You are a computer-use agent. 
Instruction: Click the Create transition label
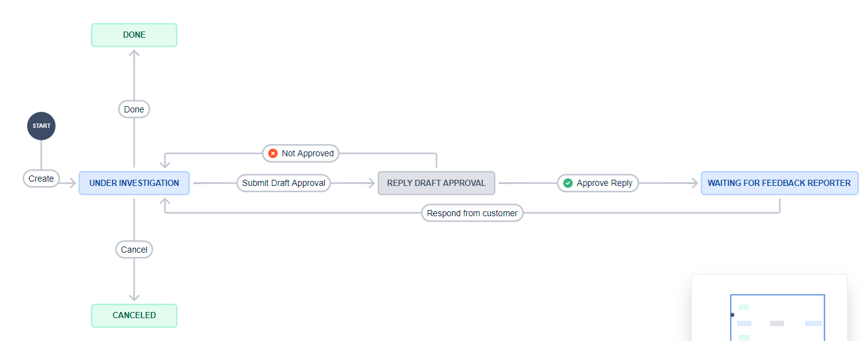coord(41,179)
